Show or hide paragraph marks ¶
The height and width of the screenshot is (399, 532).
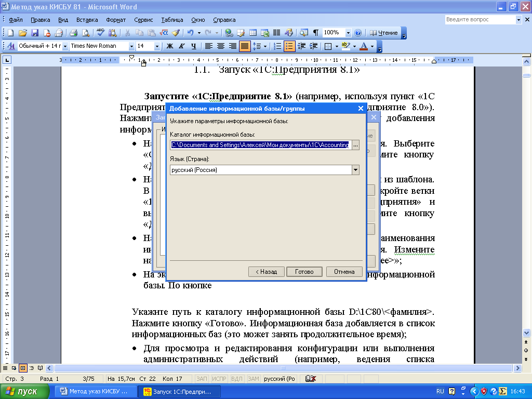[x=315, y=33]
